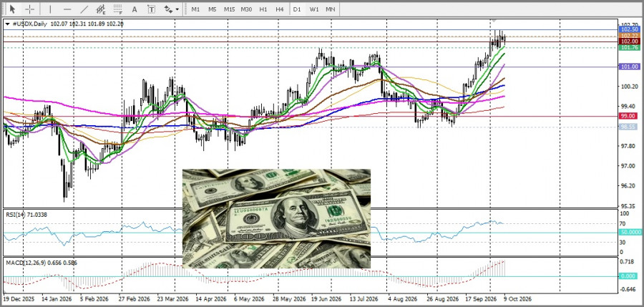The height and width of the screenshot is (307, 644).
Task: Select the text tool A
Action: point(135,9)
